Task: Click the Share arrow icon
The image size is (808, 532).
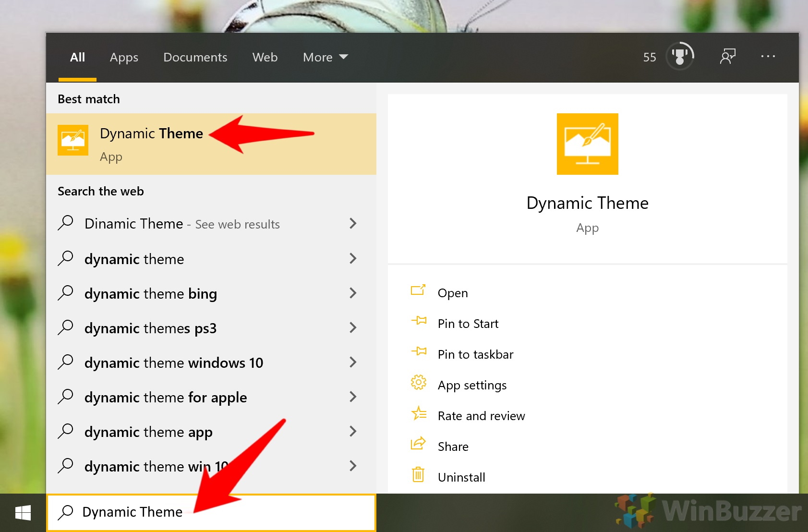Action: pos(418,443)
